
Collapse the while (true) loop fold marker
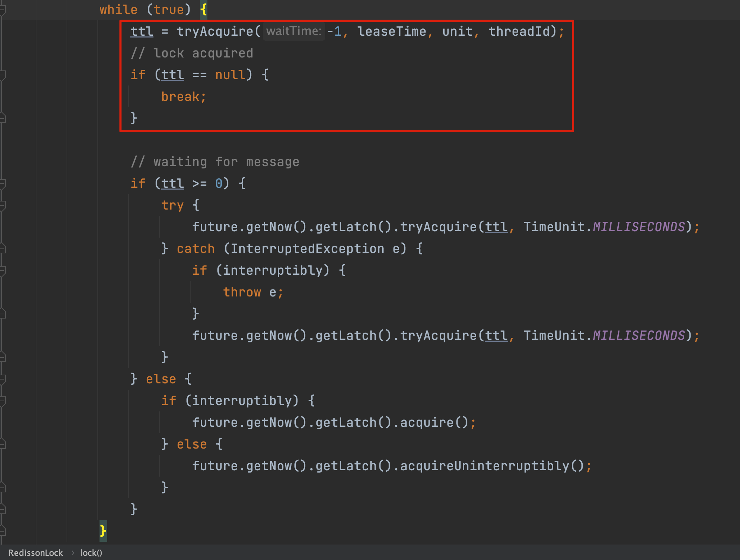[x=2, y=9]
